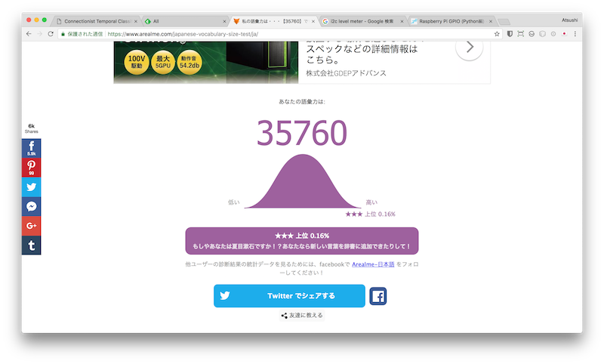The width and height of the screenshot is (604, 364).
Task: Open Facebook Messenger share icon
Action: click(x=31, y=206)
